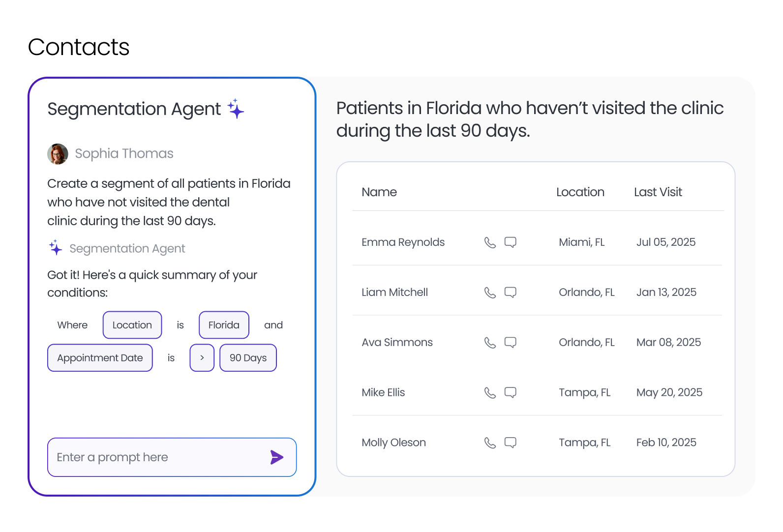
Task: Focus the 'Enter a prompt here' field
Action: pyautogui.click(x=172, y=457)
